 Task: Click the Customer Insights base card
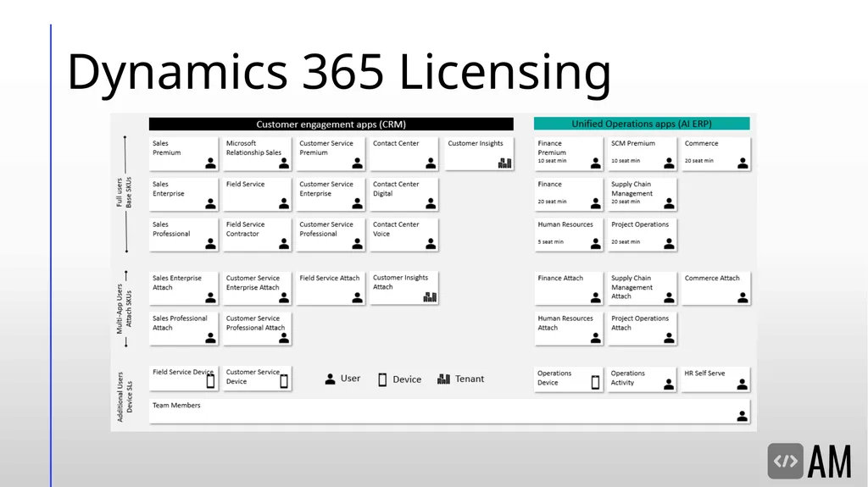pos(479,154)
